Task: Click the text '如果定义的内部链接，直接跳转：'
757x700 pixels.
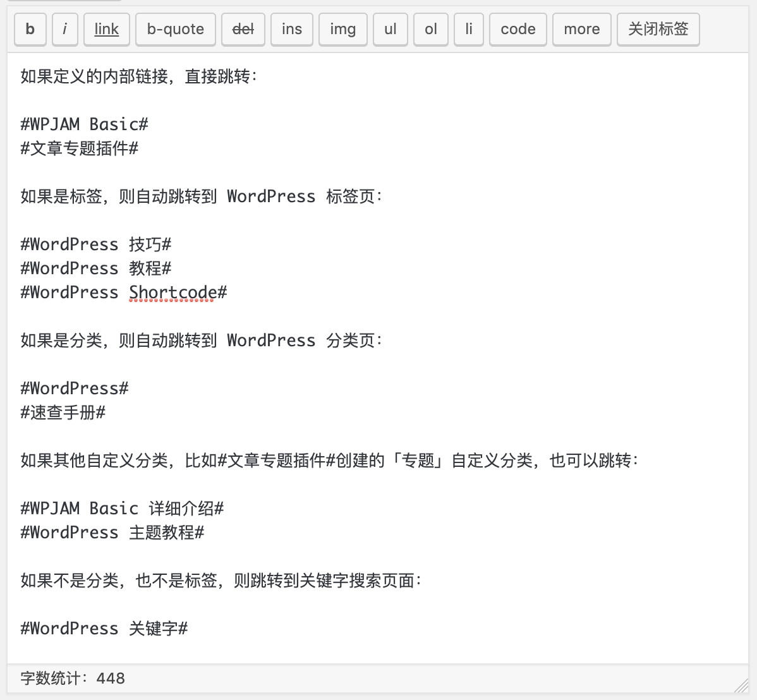Action: click(x=140, y=76)
